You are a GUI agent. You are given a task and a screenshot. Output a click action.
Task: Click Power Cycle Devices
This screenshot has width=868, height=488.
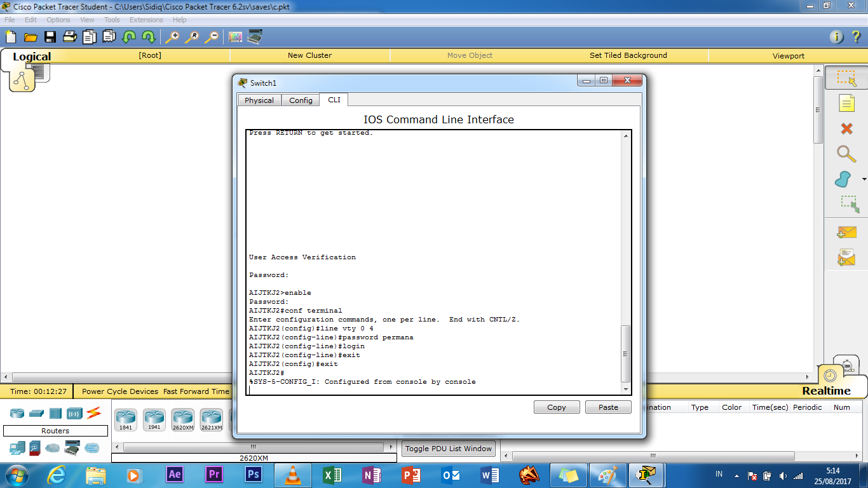coord(120,391)
